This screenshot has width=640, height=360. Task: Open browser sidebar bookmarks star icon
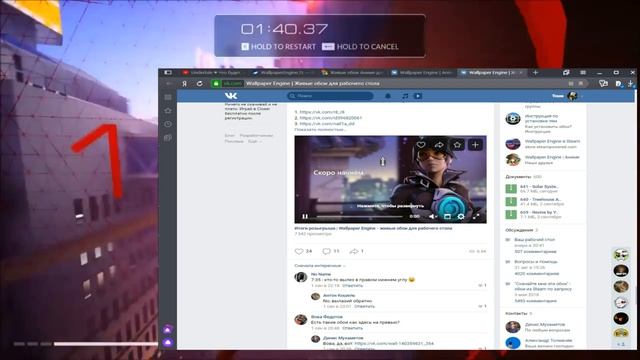pos(168,111)
